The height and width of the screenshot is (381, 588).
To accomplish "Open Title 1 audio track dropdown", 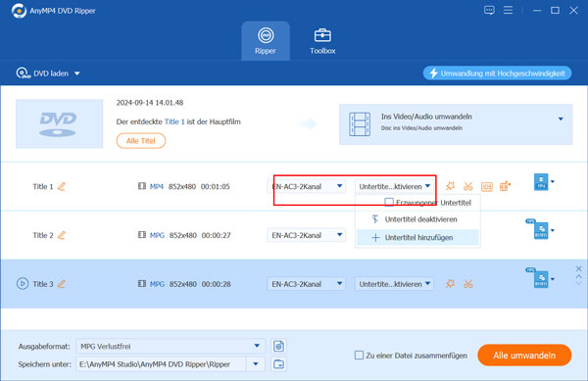I will pyautogui.click(x=307, y=186).
